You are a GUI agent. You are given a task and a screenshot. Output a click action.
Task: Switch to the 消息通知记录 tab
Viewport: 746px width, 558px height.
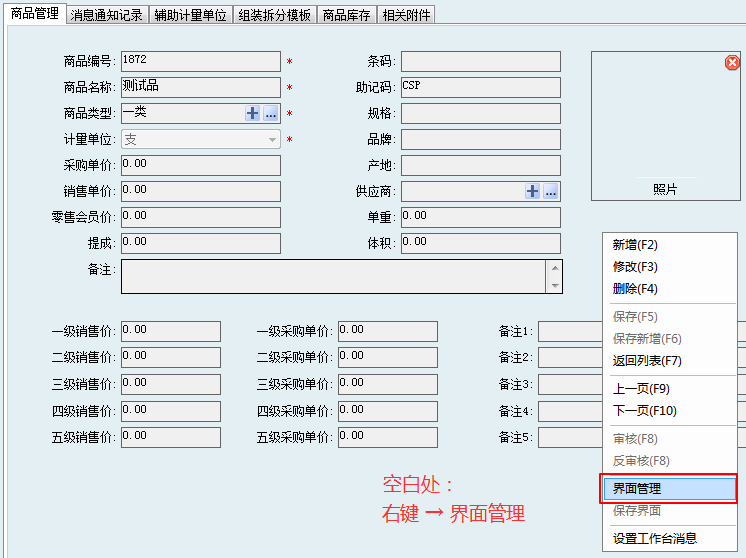pyautogui.click(x=107, y=15)
